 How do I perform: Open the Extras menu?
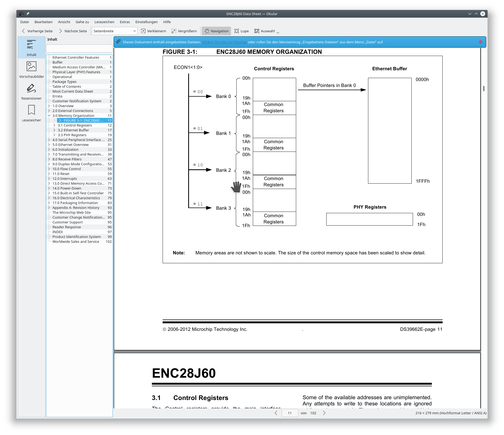pos(125,22)
